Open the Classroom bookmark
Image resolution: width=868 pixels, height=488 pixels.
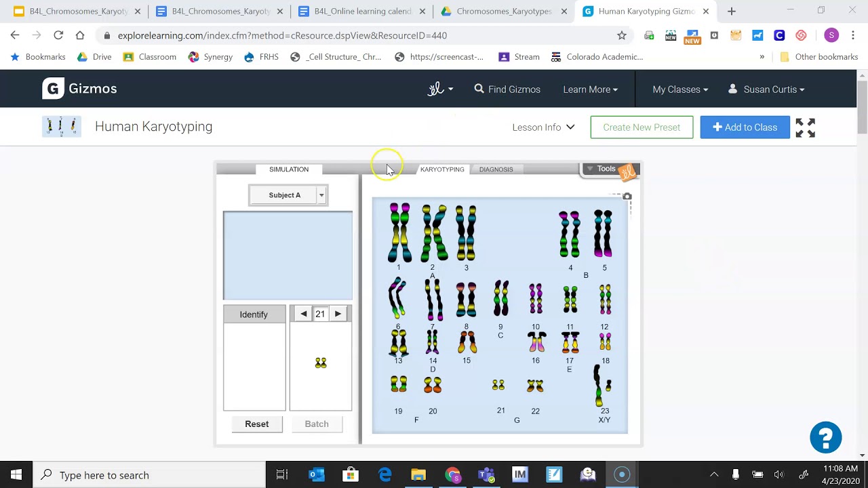click(150, 57)
